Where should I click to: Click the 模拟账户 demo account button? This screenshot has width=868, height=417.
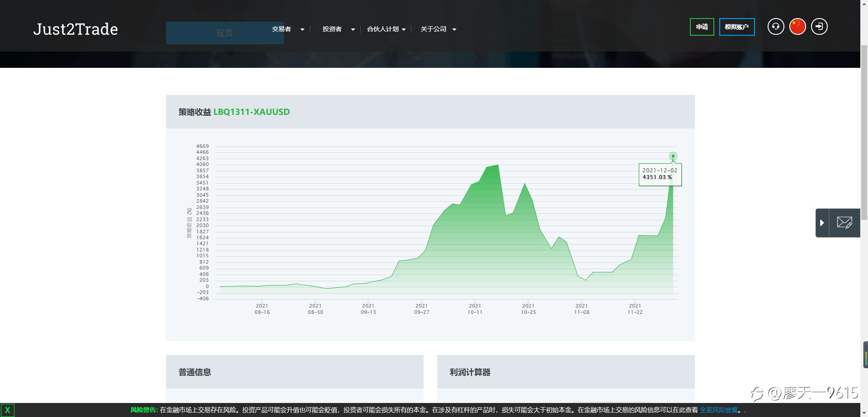[736, 27]
